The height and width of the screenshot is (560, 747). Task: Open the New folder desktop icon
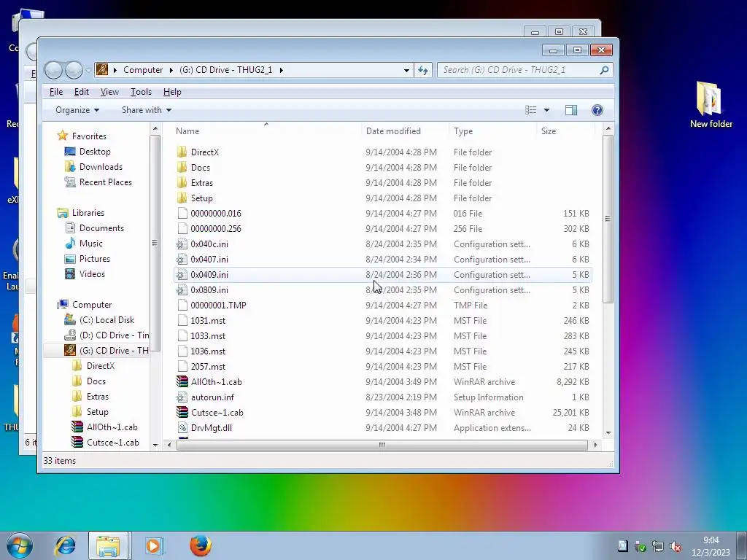pos(711,104)
